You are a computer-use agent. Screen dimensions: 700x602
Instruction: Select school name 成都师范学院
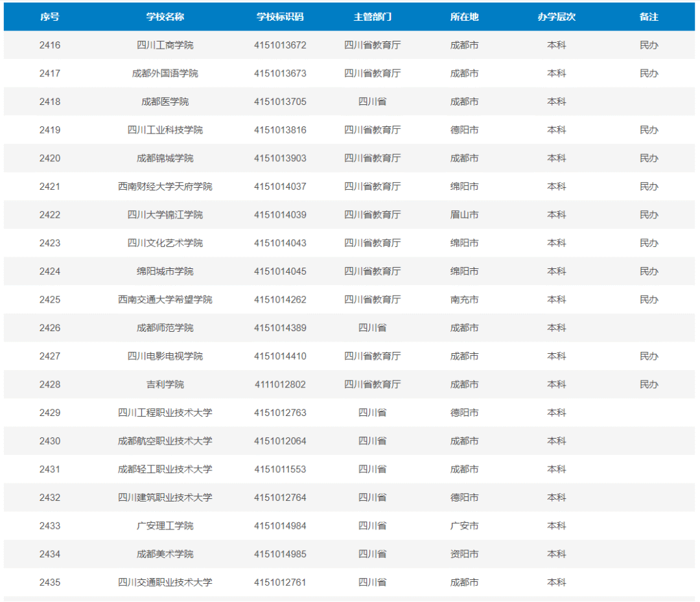(x=165, y=328)
